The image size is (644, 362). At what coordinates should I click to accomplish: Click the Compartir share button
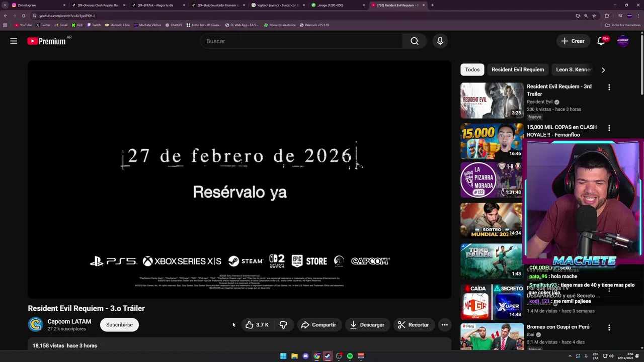click(319, 325)
